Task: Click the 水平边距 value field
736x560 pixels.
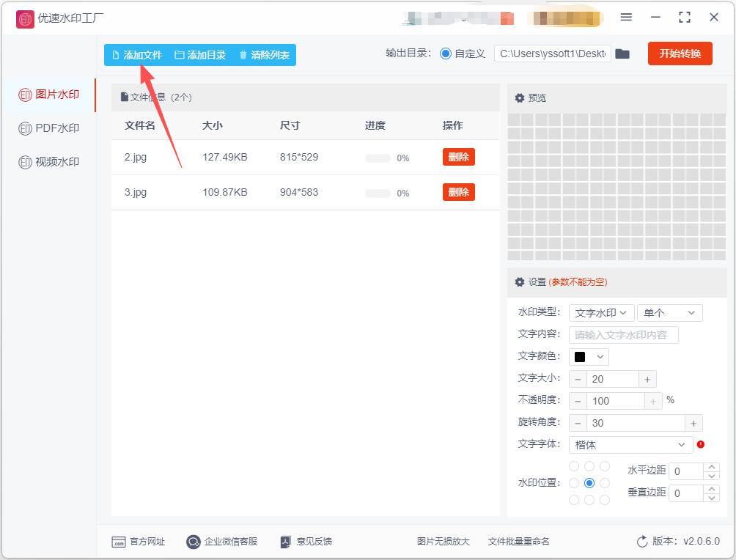Action: [685, 471]
